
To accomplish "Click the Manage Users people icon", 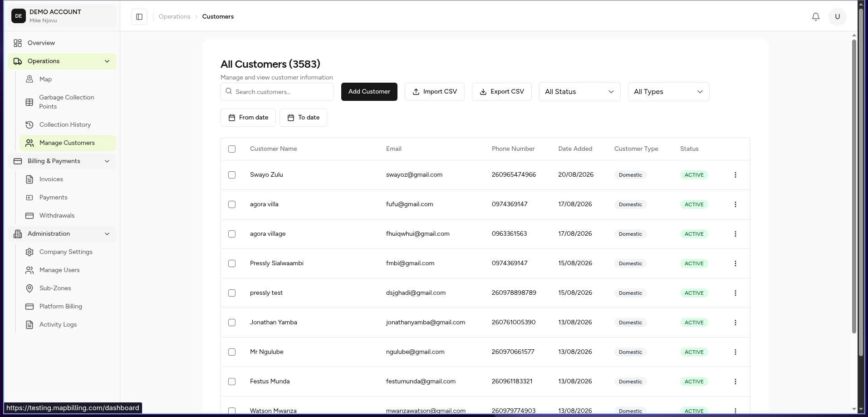I will 29,270.
